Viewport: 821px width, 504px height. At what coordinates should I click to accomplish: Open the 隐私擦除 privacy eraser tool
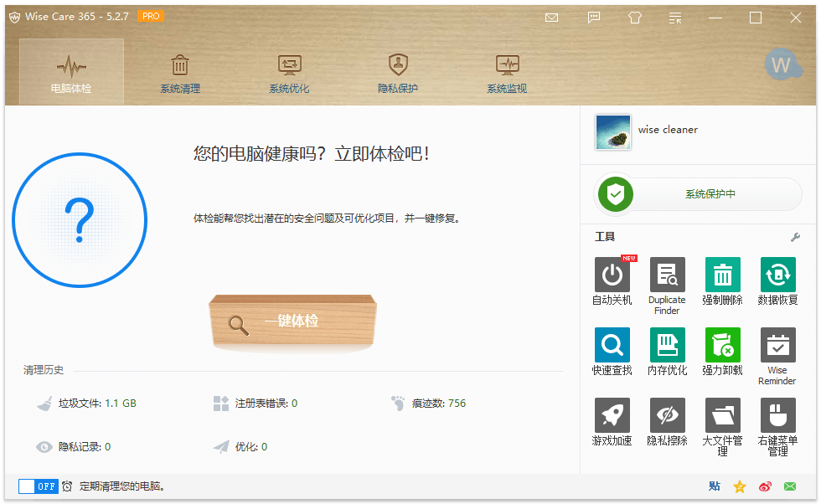[x=667, y=415]
